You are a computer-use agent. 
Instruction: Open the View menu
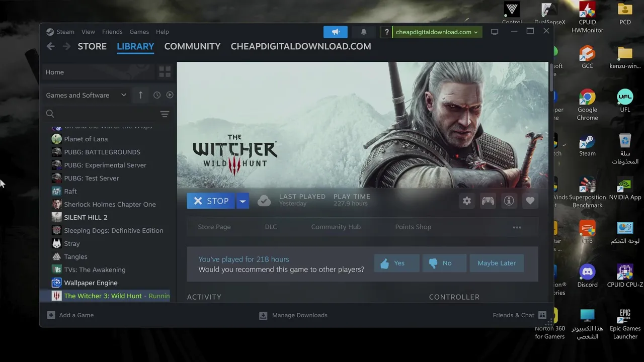(x=88, y=32)
